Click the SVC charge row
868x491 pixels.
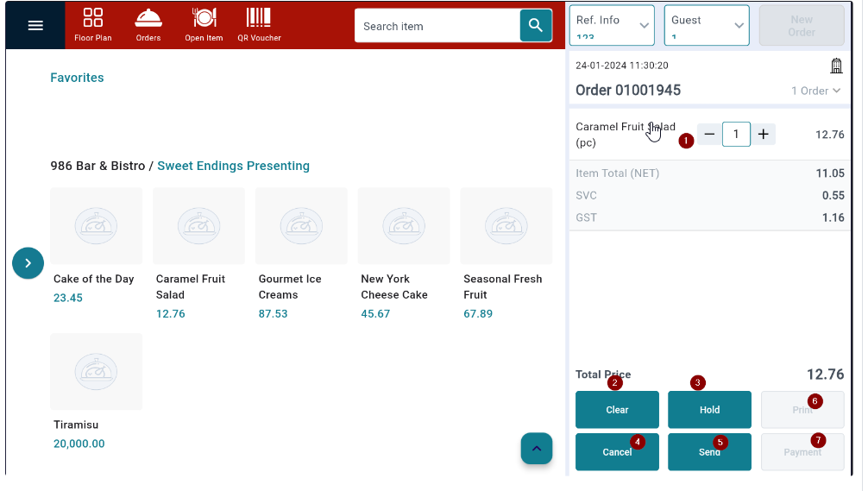click(x=710, y=195)
